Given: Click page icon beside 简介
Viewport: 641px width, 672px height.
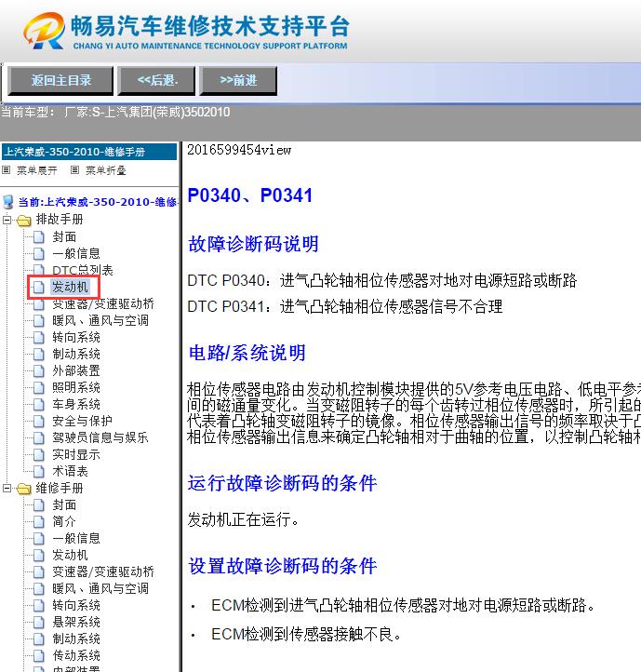Looking at the screenshot, I should pyautogui.click(x=39, y=521).
